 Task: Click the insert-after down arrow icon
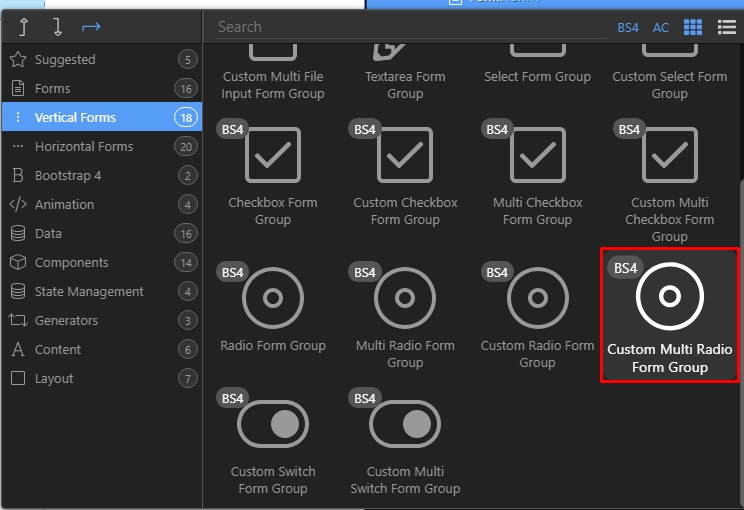(57, 27)
